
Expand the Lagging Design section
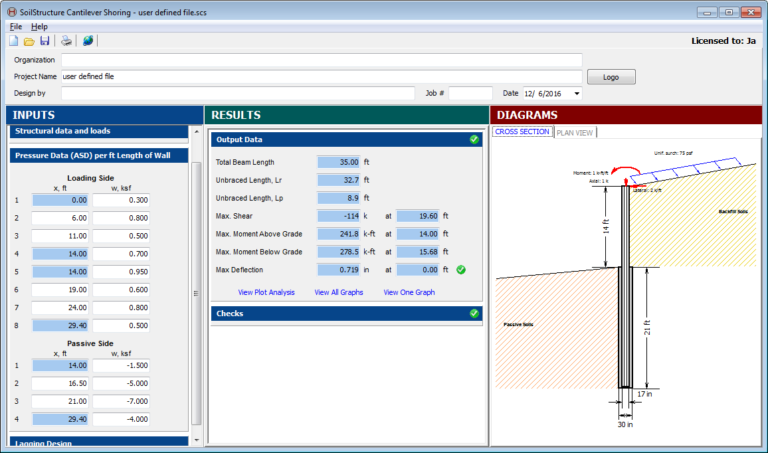tap(99, 442)
